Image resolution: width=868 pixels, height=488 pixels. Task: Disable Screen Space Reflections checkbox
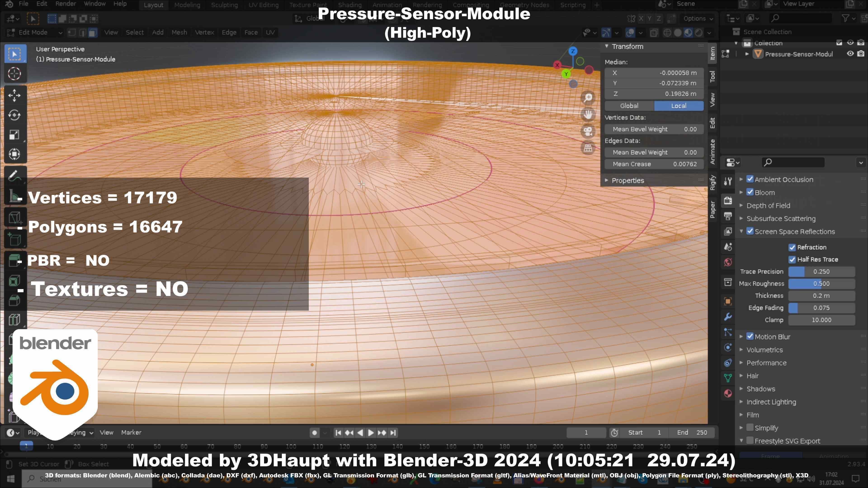[750, 231]
